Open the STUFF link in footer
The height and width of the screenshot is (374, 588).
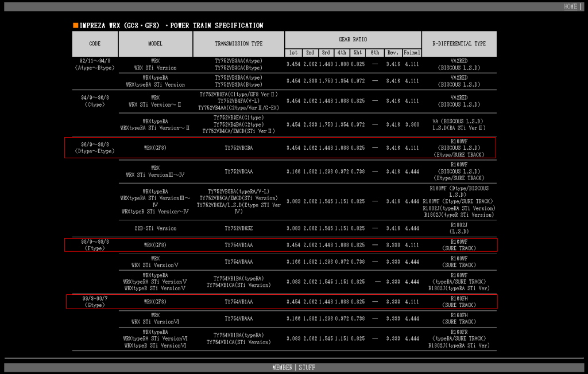pos(307,367)
